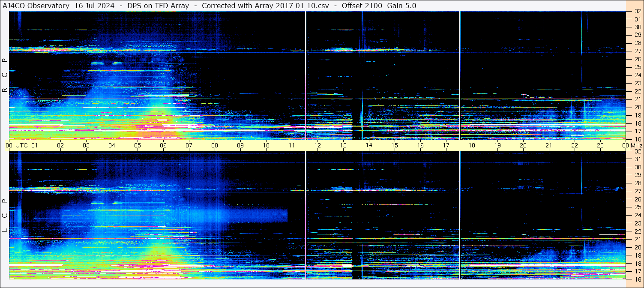
Task: Click the 24 MHz label in upper frequency scale
Action: 638,75
